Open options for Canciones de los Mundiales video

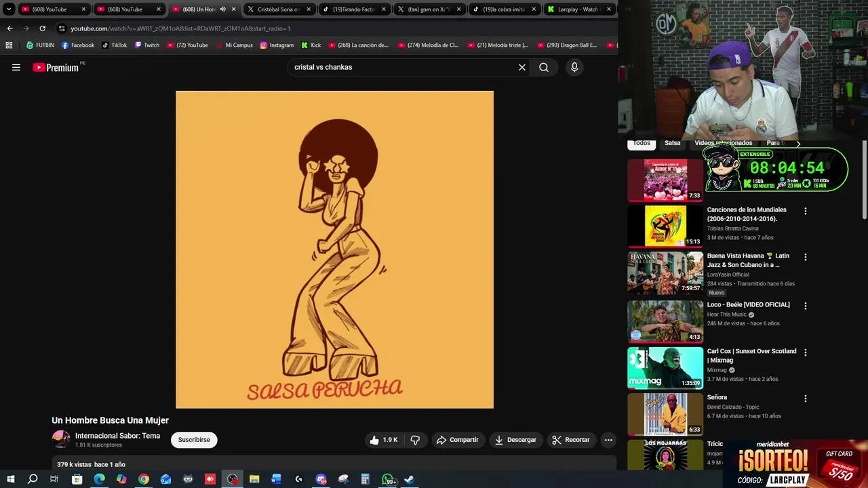(x=806, y=211)
